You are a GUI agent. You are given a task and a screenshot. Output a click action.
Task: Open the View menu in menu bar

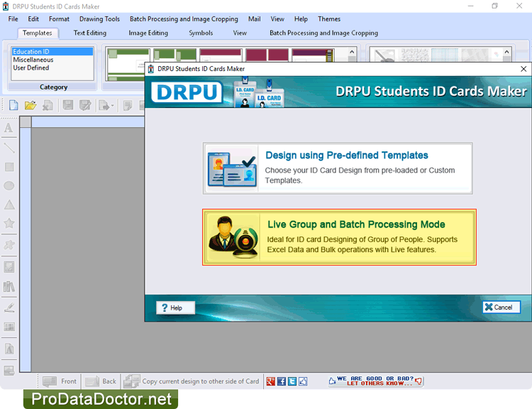click(x=277, y=19)
